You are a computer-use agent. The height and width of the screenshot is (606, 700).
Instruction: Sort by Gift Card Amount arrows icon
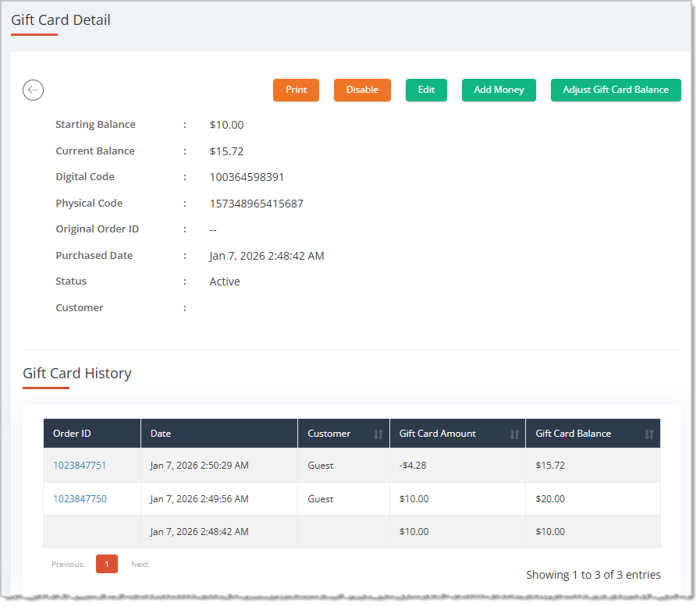(x=514, y=434)
